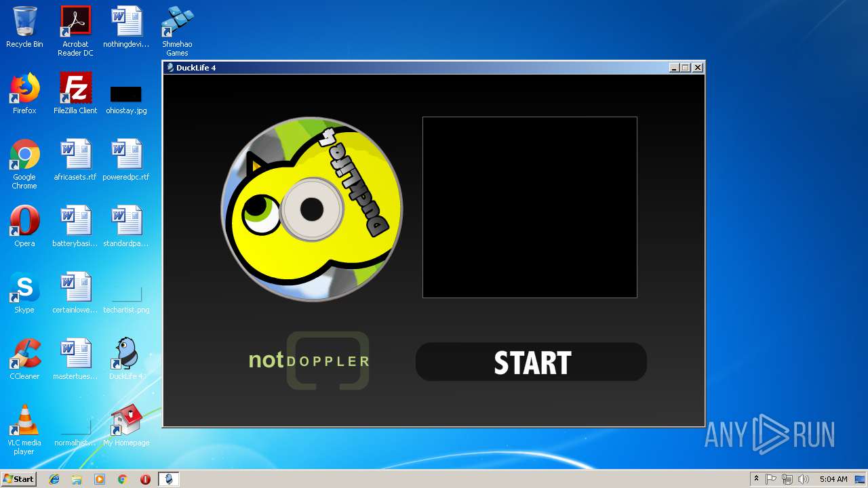Select the Google Chrome desktop icon
The height and width of the screenshot is (488, 868).
24,164
